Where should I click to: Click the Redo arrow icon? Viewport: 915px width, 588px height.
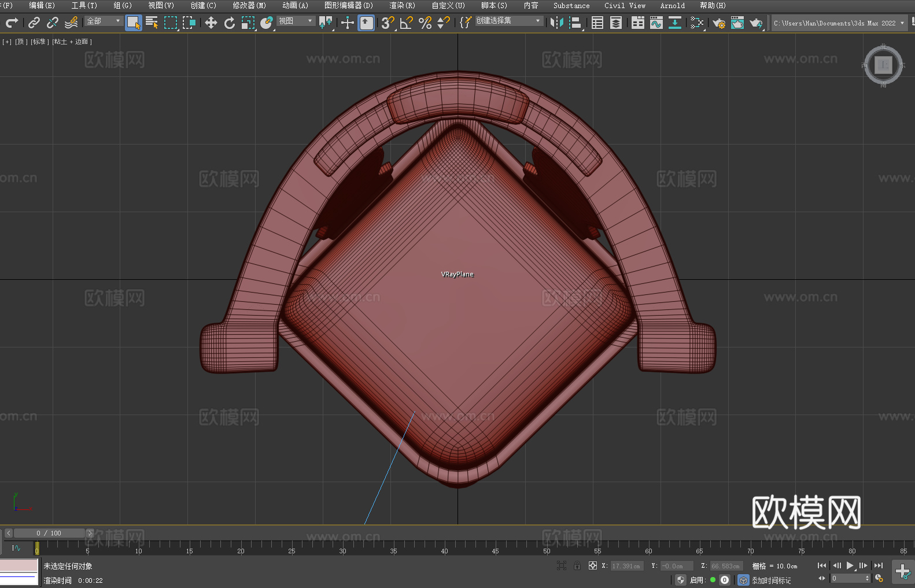tap(12, 23)
